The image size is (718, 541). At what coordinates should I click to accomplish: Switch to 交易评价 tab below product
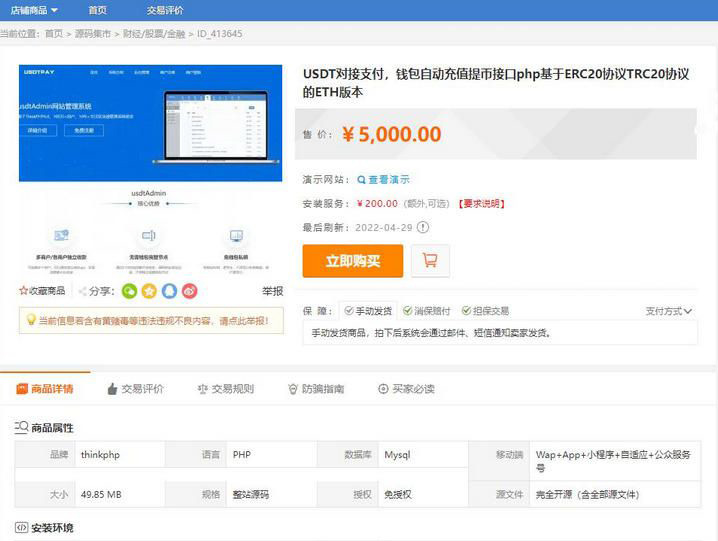(136, 389)
